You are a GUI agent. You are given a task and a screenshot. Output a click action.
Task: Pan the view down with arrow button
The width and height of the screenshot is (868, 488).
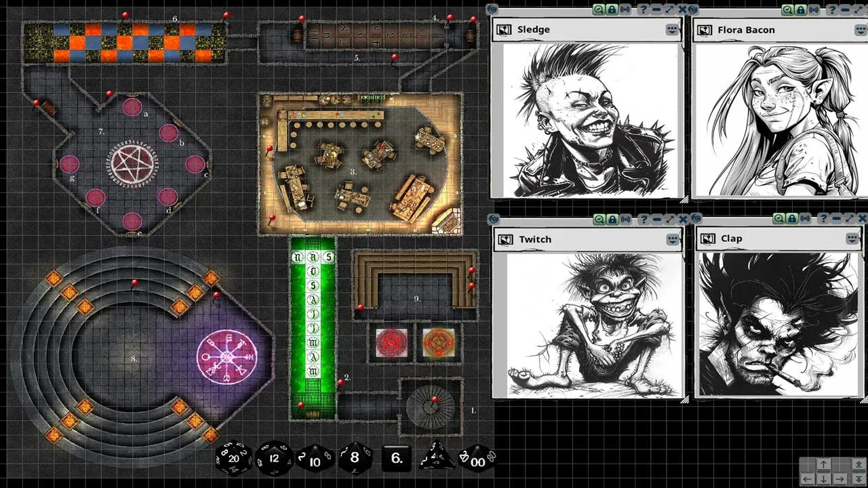click(x=823, y=479)
